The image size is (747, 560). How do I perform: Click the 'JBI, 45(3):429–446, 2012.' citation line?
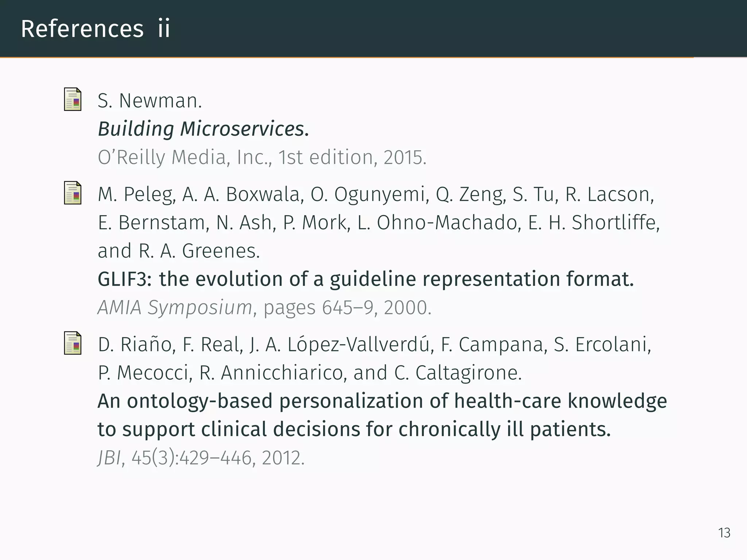point(201,458)
